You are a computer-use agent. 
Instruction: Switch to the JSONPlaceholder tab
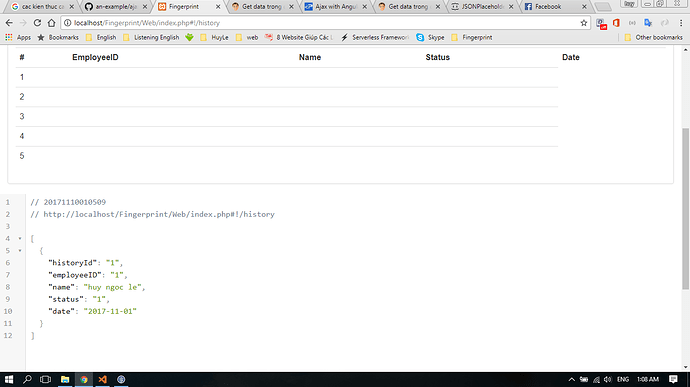coord(481,7)
